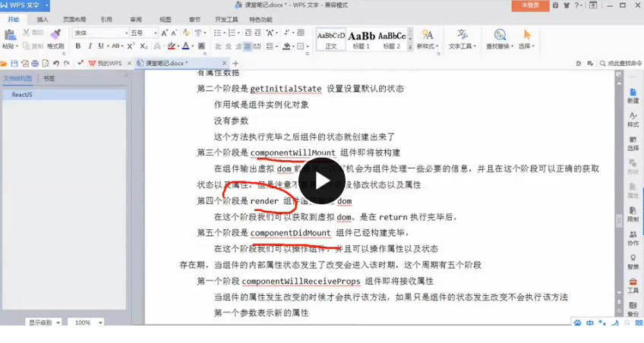This screenshot has height=343, width=644.
Task: Click the Print icon
Action: 35,63
